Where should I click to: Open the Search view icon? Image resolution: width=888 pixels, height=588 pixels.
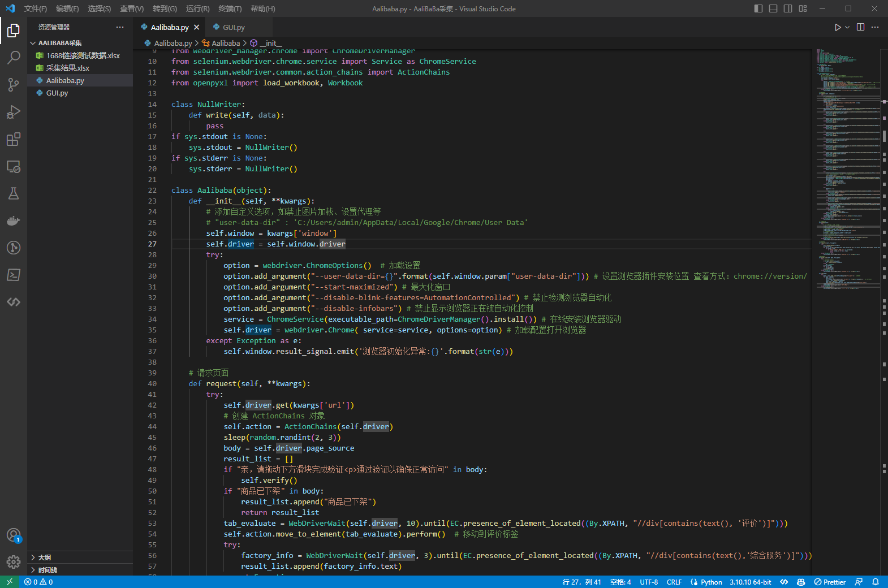click(14, 57)
